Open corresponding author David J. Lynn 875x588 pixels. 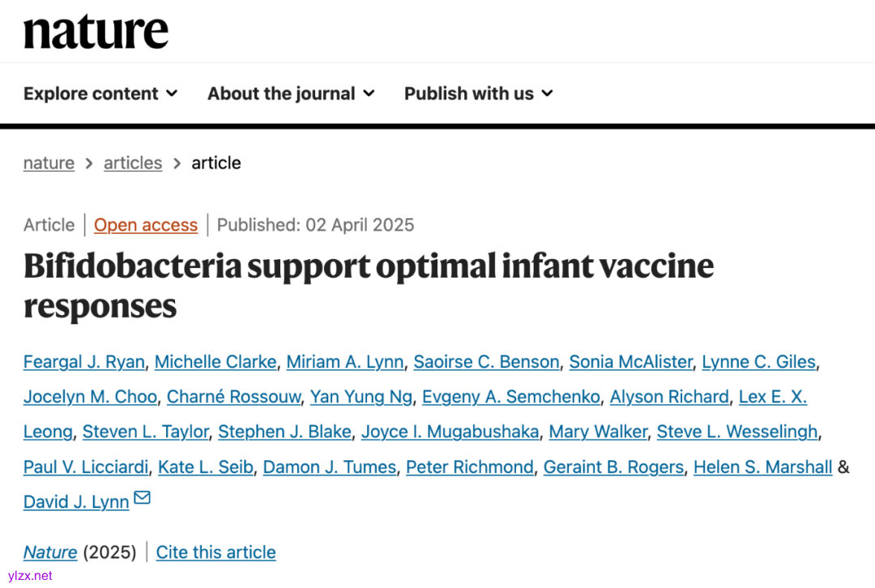[76, 502]
